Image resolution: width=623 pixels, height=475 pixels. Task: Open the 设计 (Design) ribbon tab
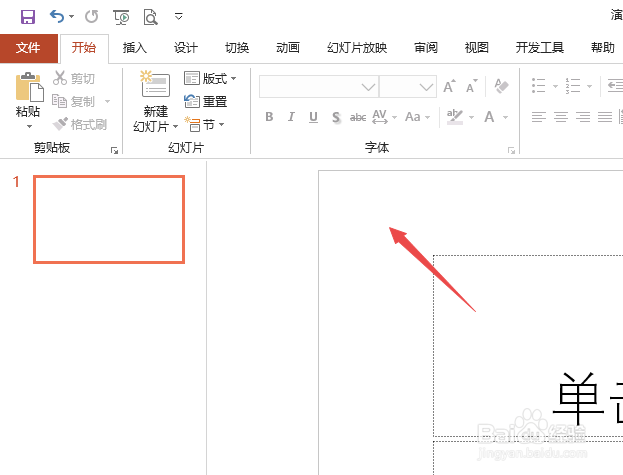186,48
